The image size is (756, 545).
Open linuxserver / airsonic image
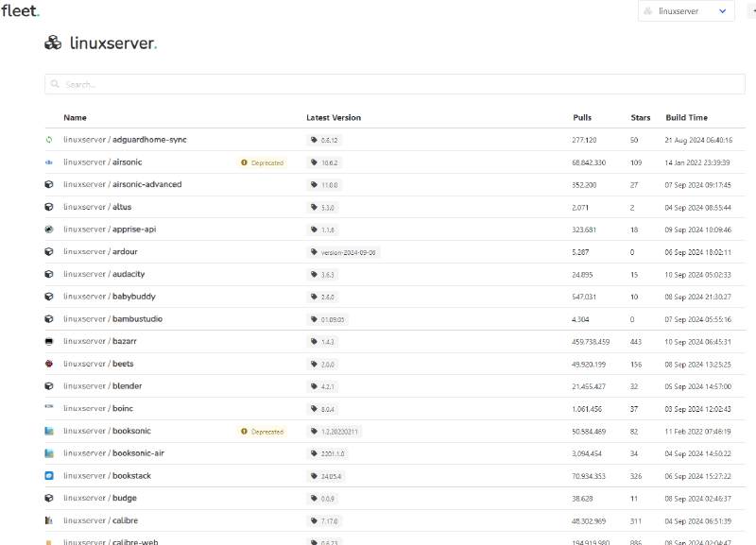click(103, 162)
